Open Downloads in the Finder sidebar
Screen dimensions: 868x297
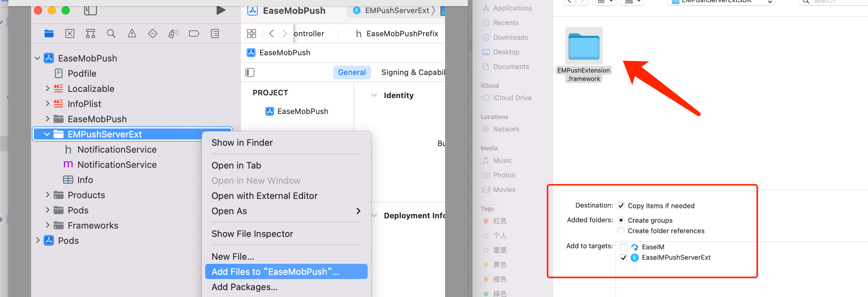click(x=505, y=37)
